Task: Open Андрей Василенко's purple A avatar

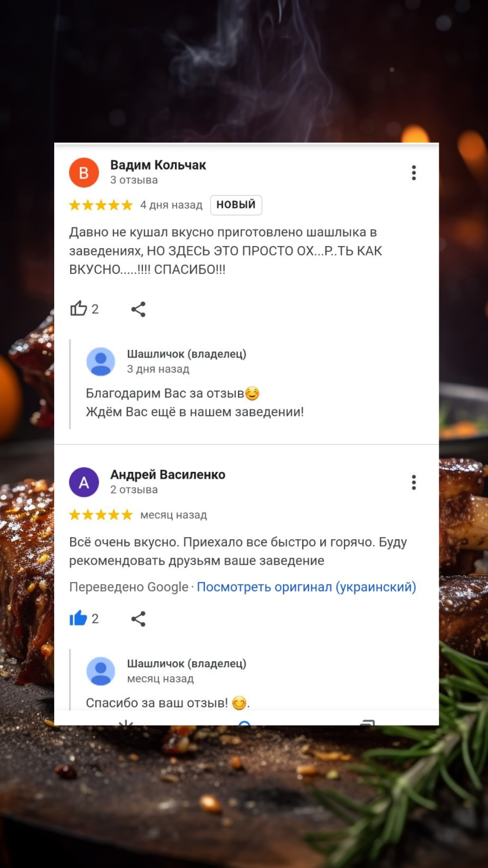Action: tap(84, 482)
